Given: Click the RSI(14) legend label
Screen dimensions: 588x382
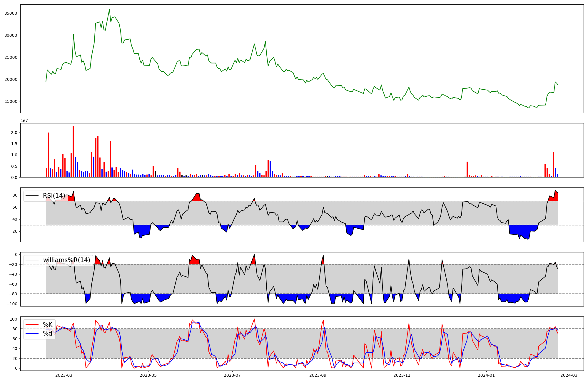Looking at the screenshot, I should pyautogui.click(x=54, y=196).
